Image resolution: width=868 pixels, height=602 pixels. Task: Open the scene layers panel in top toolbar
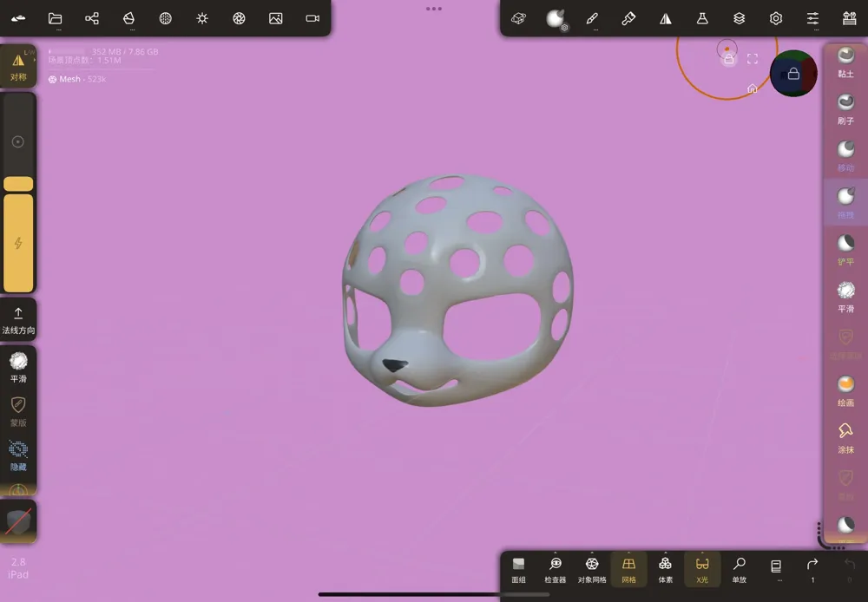[x=740, y=18]
